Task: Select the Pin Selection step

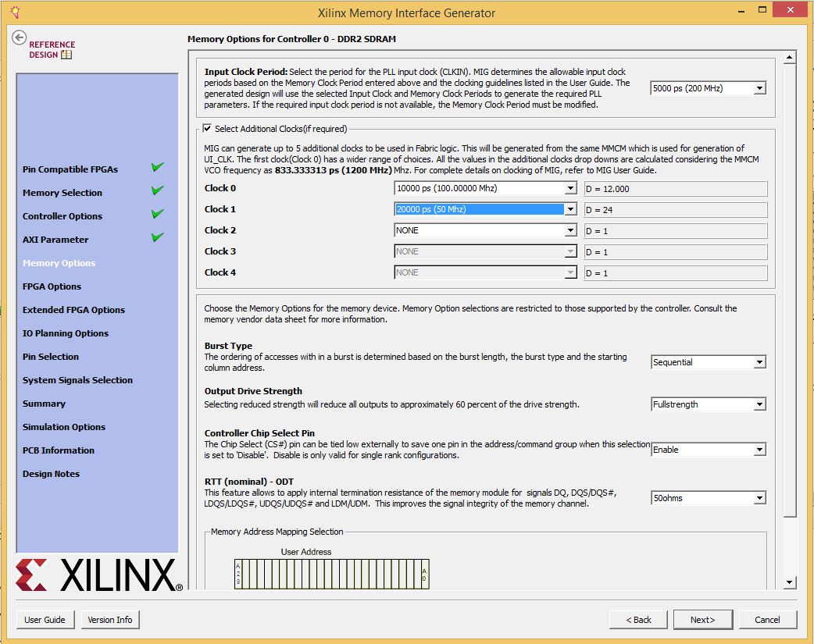Action: tap(51, 357)
